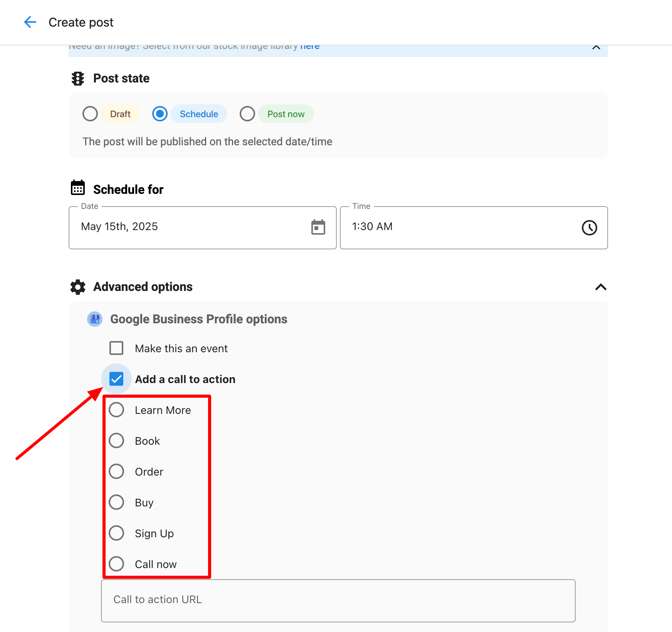This screenshot has height=632, width=672.
Task: Select the Post now radio option
Action: 247,114
